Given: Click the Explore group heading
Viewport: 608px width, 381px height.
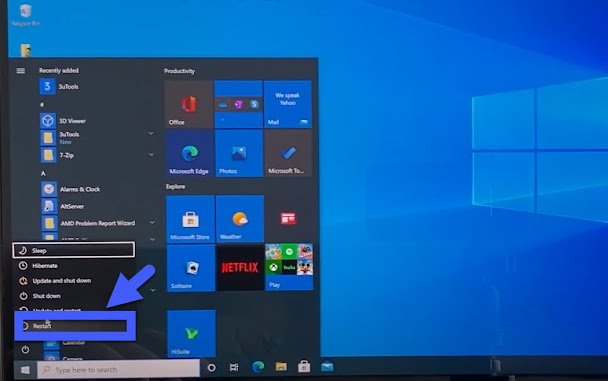Looking at the screenshot, I should pos(176,186).
